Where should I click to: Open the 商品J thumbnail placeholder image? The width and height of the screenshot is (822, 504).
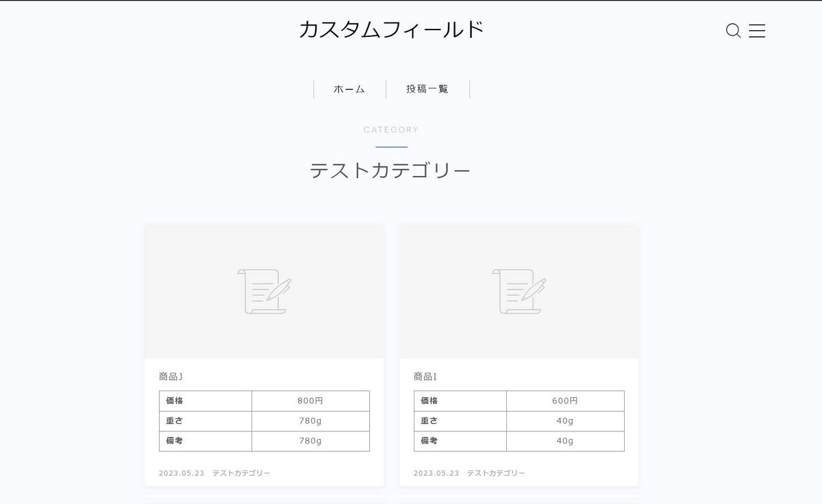point(264,292)
